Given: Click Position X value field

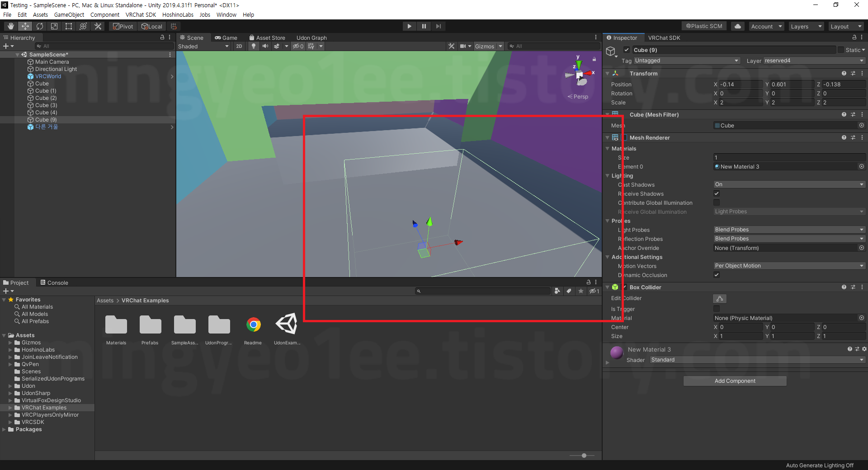Looking at the screenshot, I should coord(741,85).
